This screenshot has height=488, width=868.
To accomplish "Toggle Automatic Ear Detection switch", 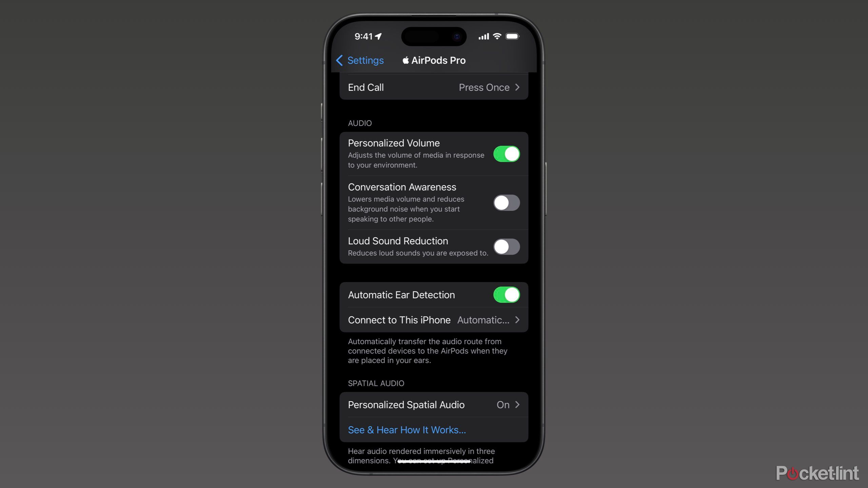I will click(506, 295).
